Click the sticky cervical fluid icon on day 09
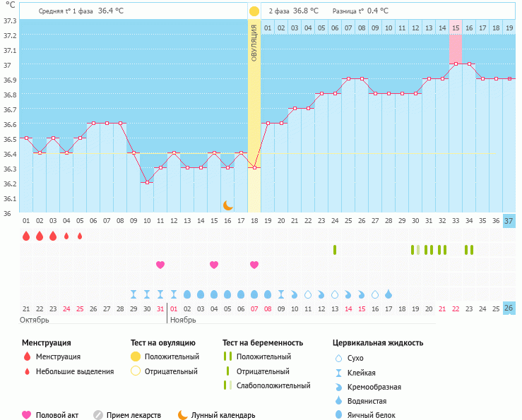 [134, 294]
